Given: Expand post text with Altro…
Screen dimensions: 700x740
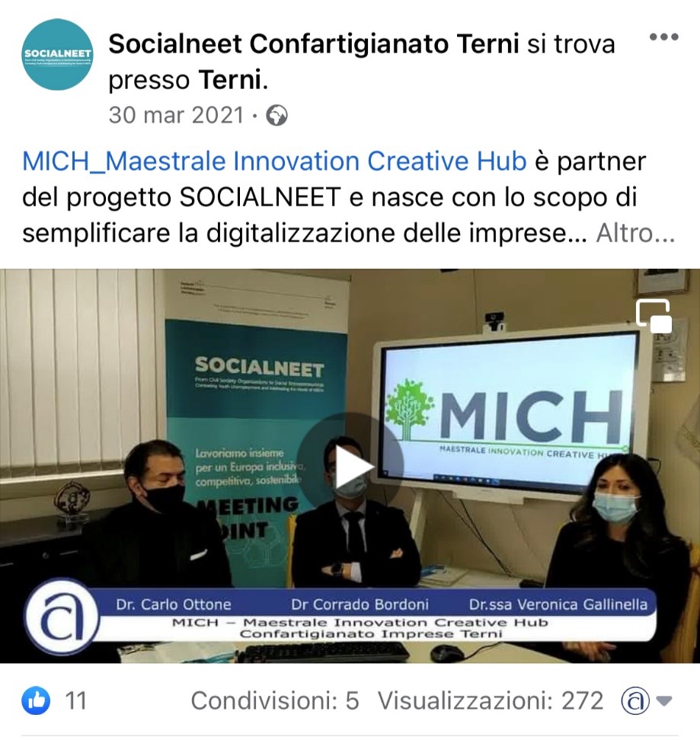Looking at the screenshot, I should coord(635,233).
